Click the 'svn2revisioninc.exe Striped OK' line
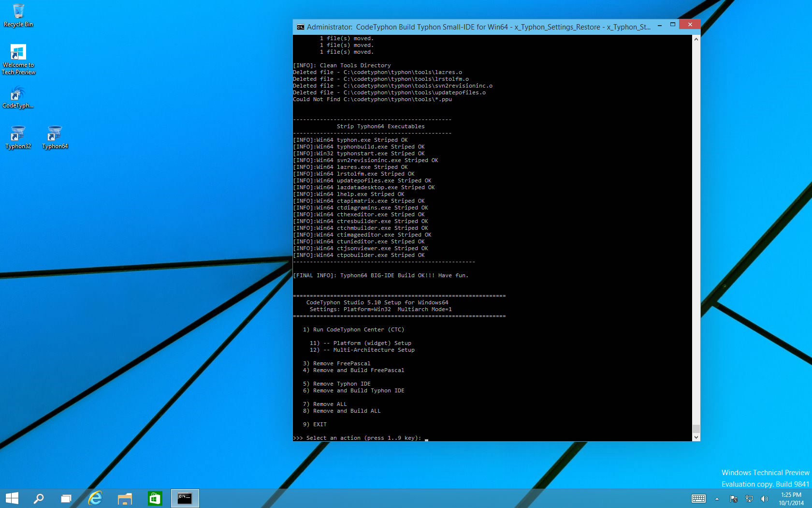The image size is (812, 508). pos(365,160)
